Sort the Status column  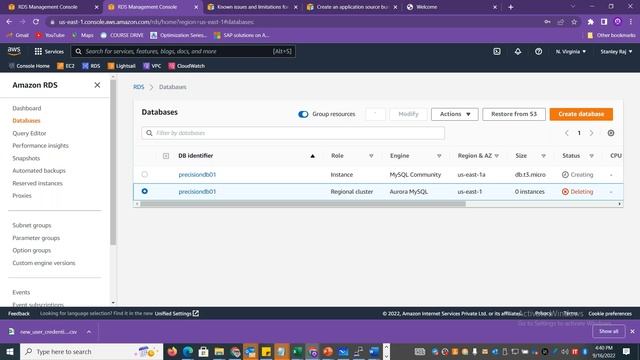[x=591, y=156]
